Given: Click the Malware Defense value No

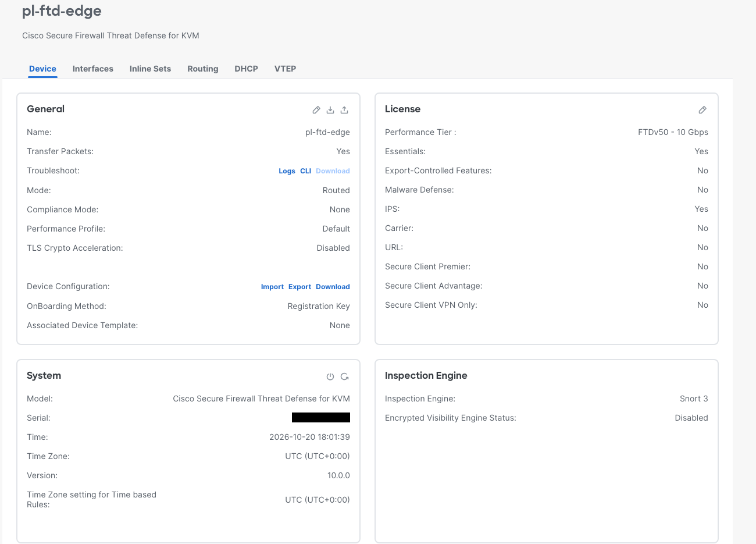Looking at the screenshot, I should [x=702, y=190].
